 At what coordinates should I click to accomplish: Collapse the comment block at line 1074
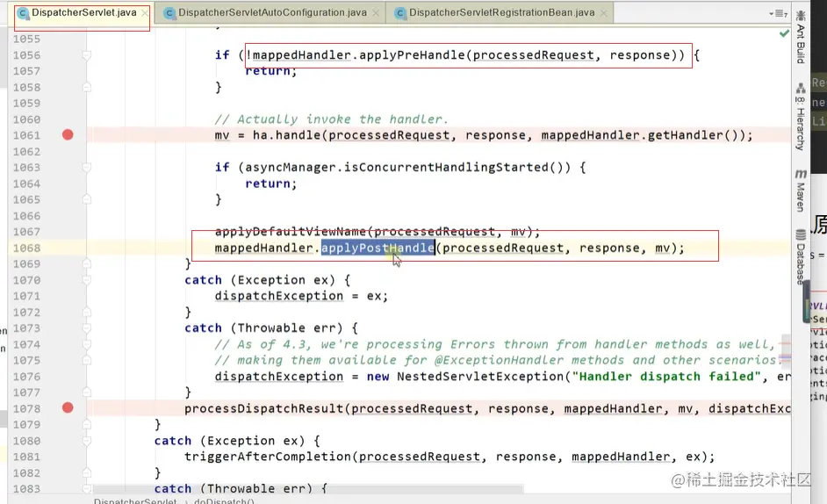(x=87, y=344)
